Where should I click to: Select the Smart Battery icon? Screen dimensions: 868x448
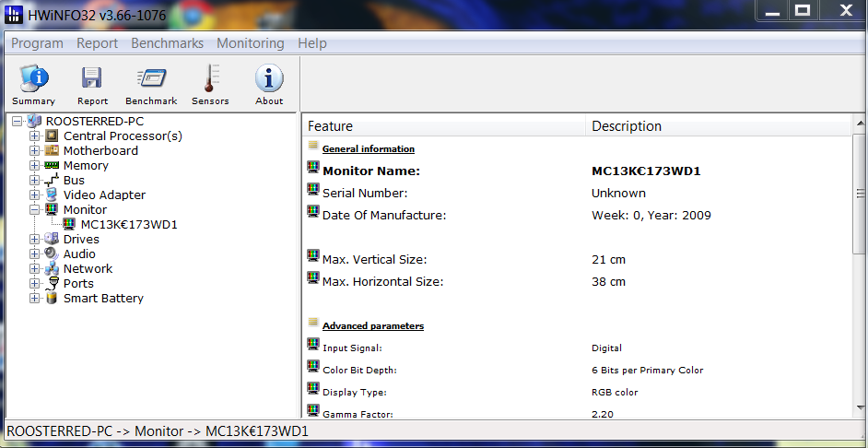click(x=52, y=298)
